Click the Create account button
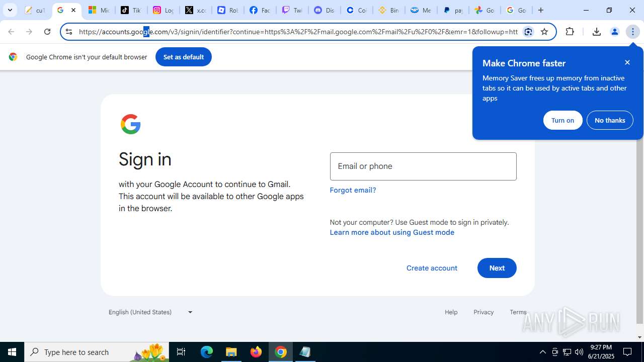644x362 pixels. (x=432, y=268)
